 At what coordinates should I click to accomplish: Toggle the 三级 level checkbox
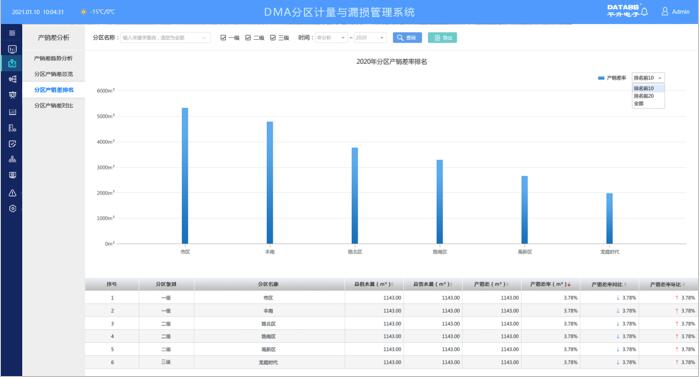coord(273,38)
